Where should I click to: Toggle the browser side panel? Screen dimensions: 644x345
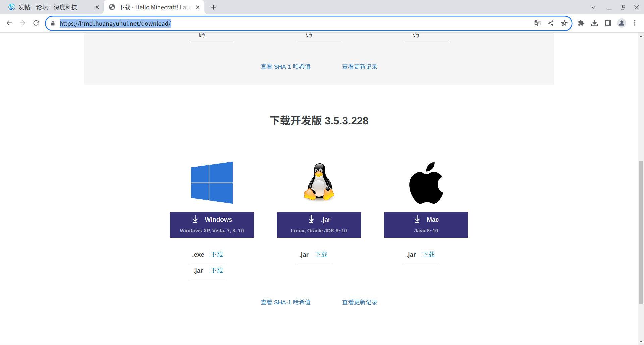(608, 23)
